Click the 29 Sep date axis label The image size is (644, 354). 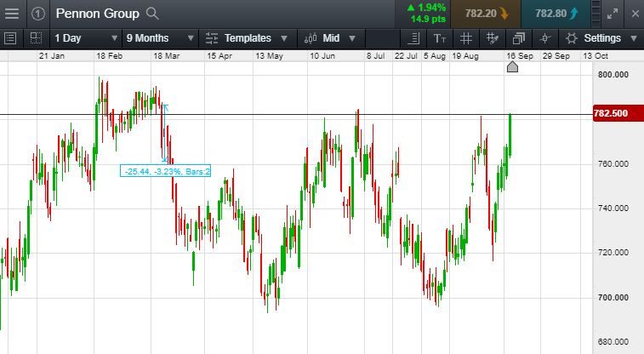pyautogui.click(x=556, y=56)
